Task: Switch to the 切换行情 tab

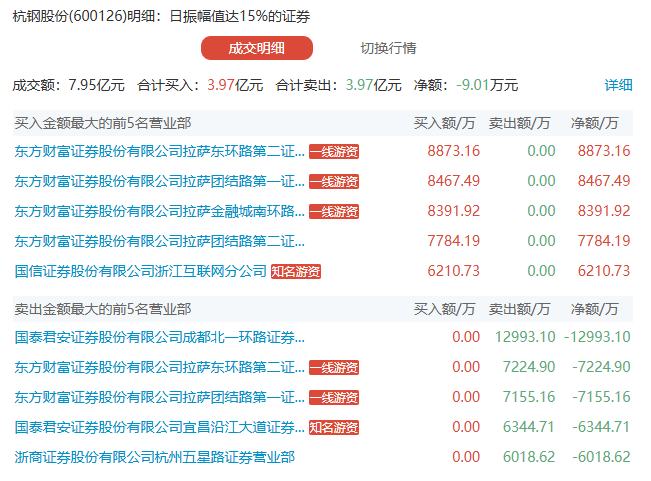Action: 388,48
